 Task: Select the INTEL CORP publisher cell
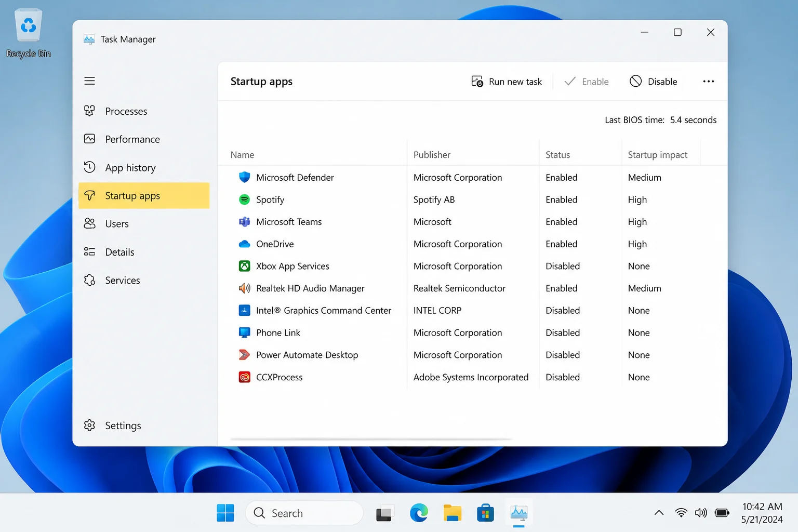437,311
